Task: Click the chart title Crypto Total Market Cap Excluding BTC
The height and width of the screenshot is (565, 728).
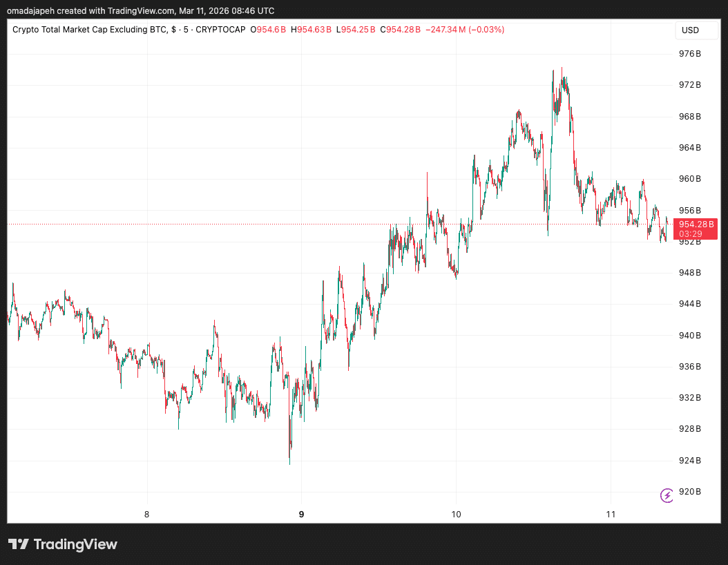Action: (90, 30)
